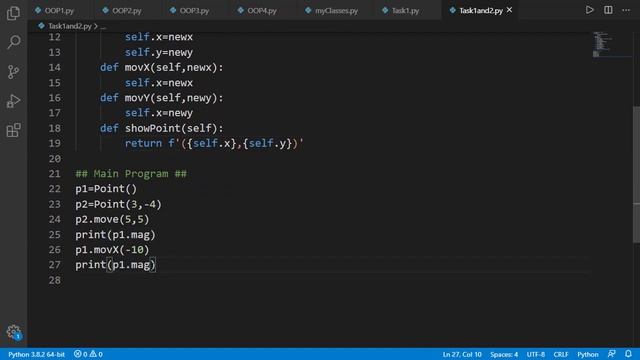Image resolution: width=640 pixels, height=360 pixels.
Task: Open notifications bell in status bar
Action: pyautogui.click(x=628, y=354)
